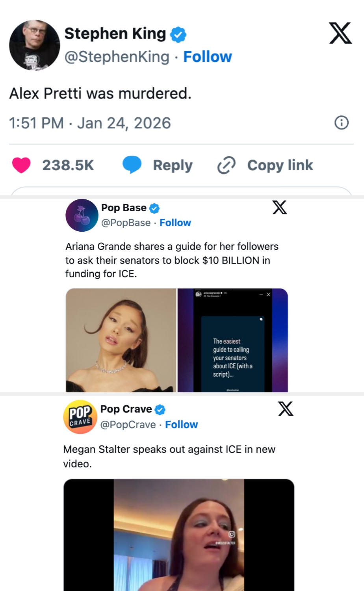Follow the Pop Base account
This screenshot has width=364, height=591.
coord(176,223)
